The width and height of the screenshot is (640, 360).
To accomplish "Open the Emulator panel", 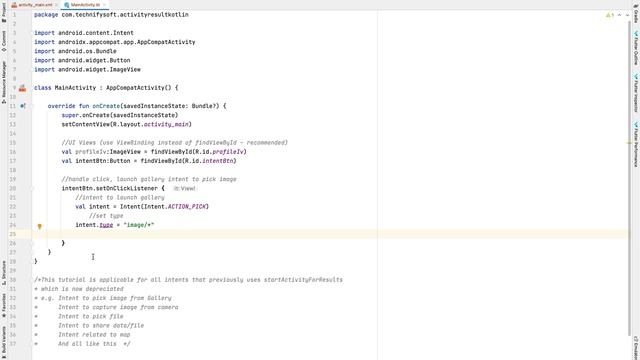I will pyautogui.click(x=636, y=347).
